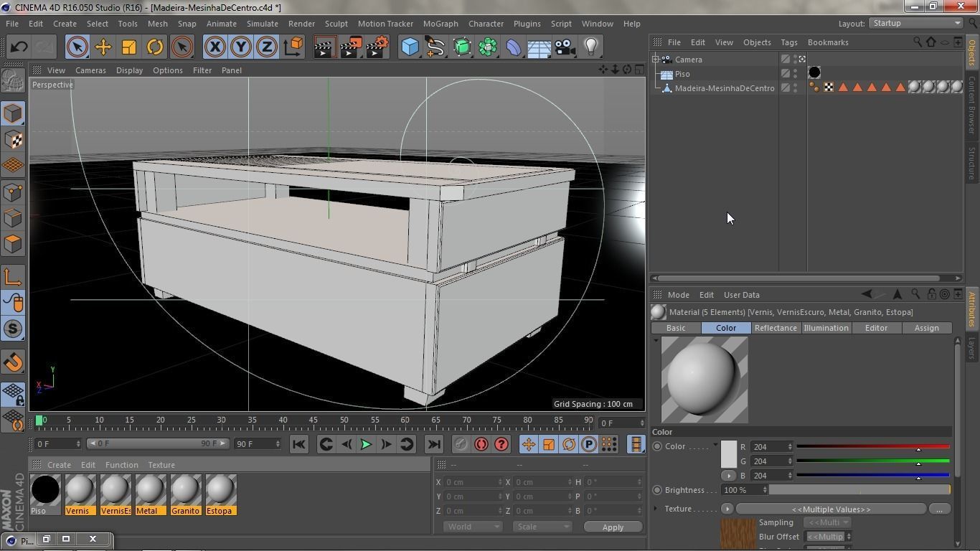Click the magnet tool icon
The height and width of the screenshot is (551, 980).
(x=13, y=362)
